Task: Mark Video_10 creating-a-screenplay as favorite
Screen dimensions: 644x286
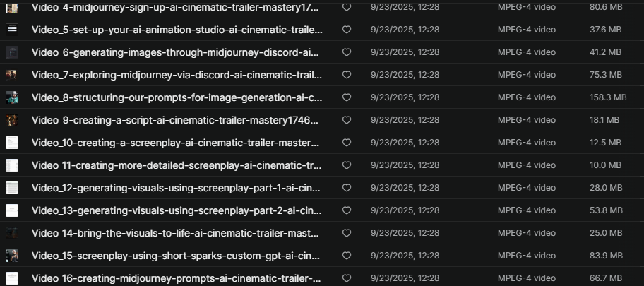Action: (x=347, y=143)
